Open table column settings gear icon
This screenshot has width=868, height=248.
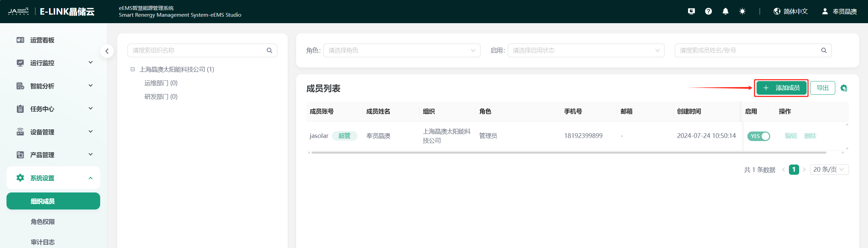click(x=844, y=88)
